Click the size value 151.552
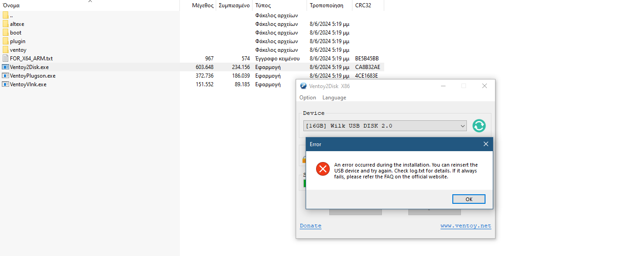This screenshot has height=256, width=644. (205, 84)
